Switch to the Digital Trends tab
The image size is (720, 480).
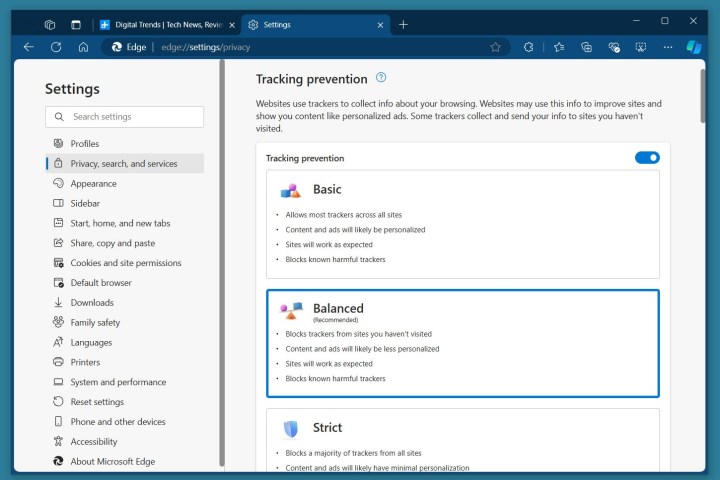coord(165,24)
